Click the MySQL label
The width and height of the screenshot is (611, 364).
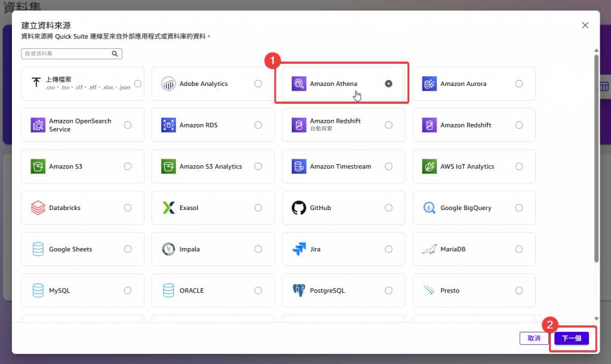pos(60,291)
